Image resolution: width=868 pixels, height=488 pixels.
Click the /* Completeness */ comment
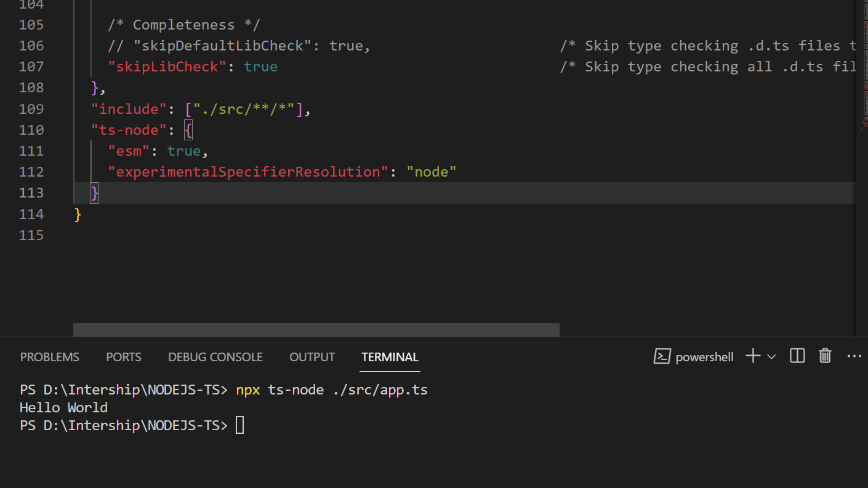coord(184,25)
